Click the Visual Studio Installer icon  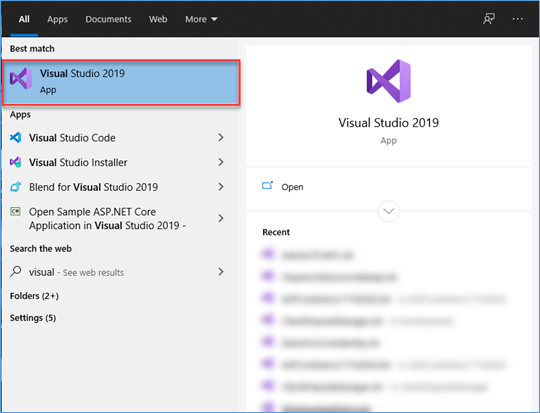click(15, 162)
